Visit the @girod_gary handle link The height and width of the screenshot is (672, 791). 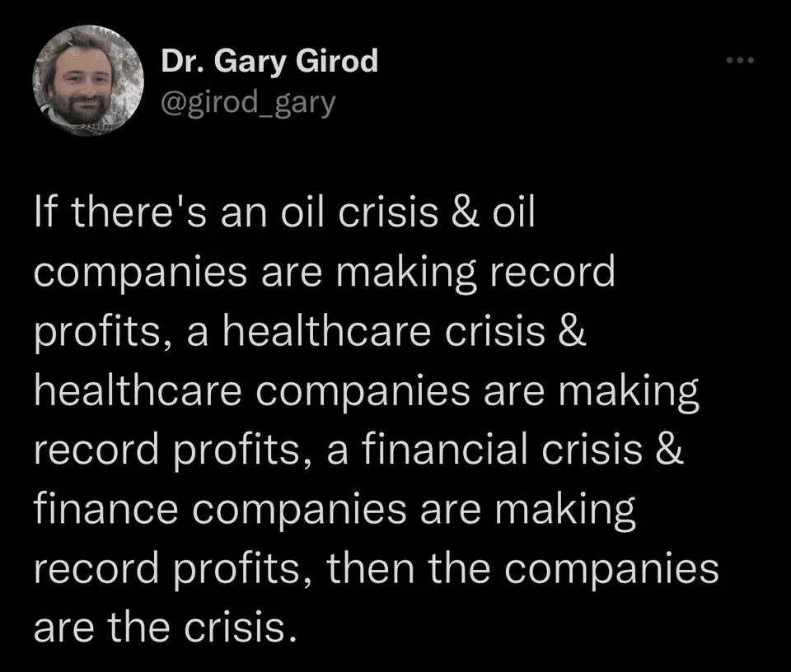[248, 102]
